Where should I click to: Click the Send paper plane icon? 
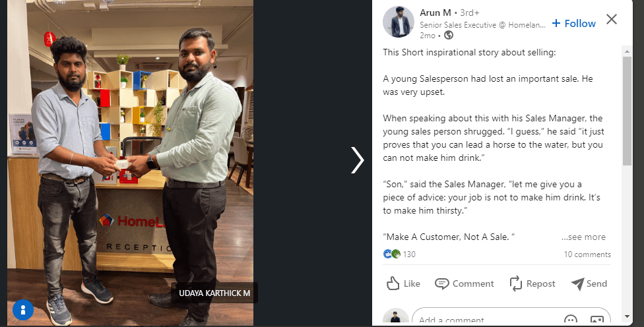[x=577, y=283]
